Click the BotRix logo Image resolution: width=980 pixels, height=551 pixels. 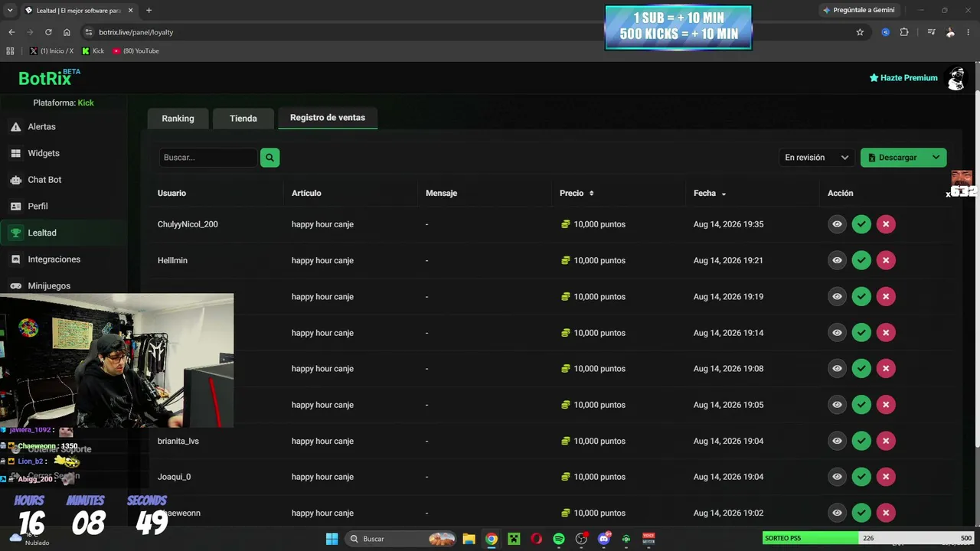tap(49, 77)
